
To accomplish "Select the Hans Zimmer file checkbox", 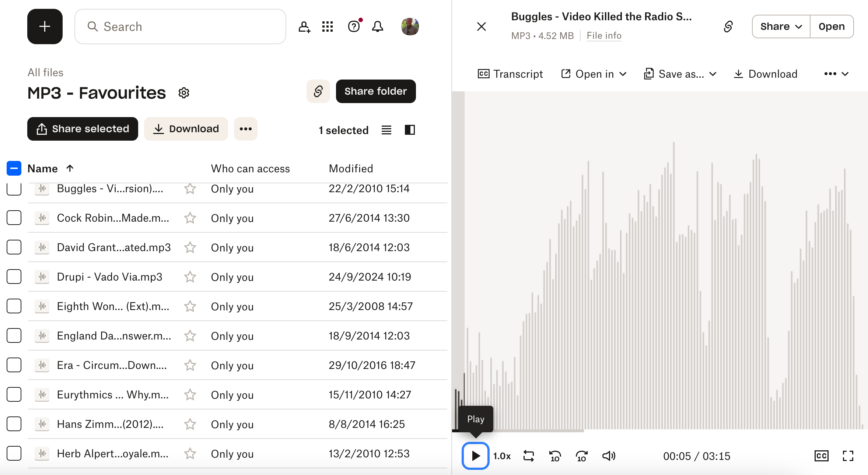I will coord(14,424).
